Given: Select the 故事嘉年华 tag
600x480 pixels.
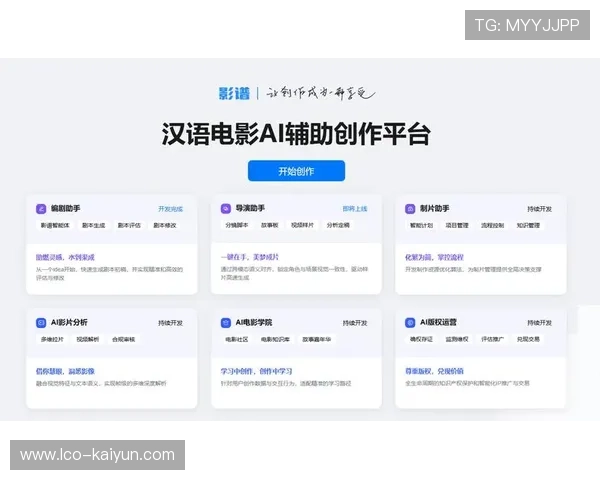Looking at the screenshot, I should click(x=317, y=339).
